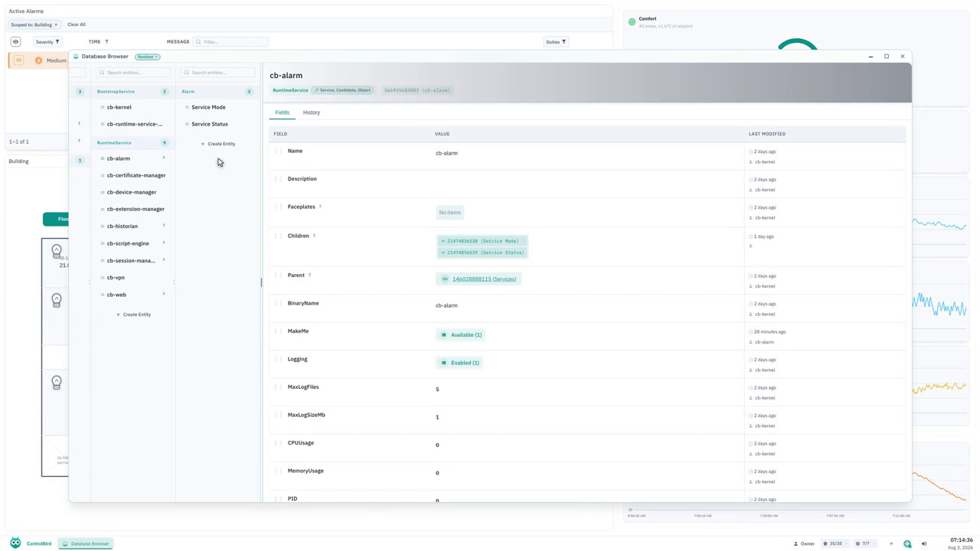Click the drag handle beside the Name field

click(278, 152)
